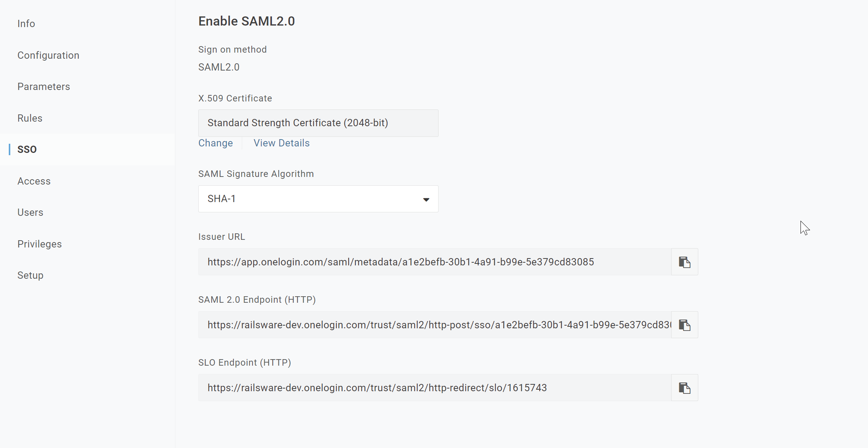Copy the Issuer URL to clipboard
The width and height of the screenshot is (868, 448).
(x=685, y=262)
